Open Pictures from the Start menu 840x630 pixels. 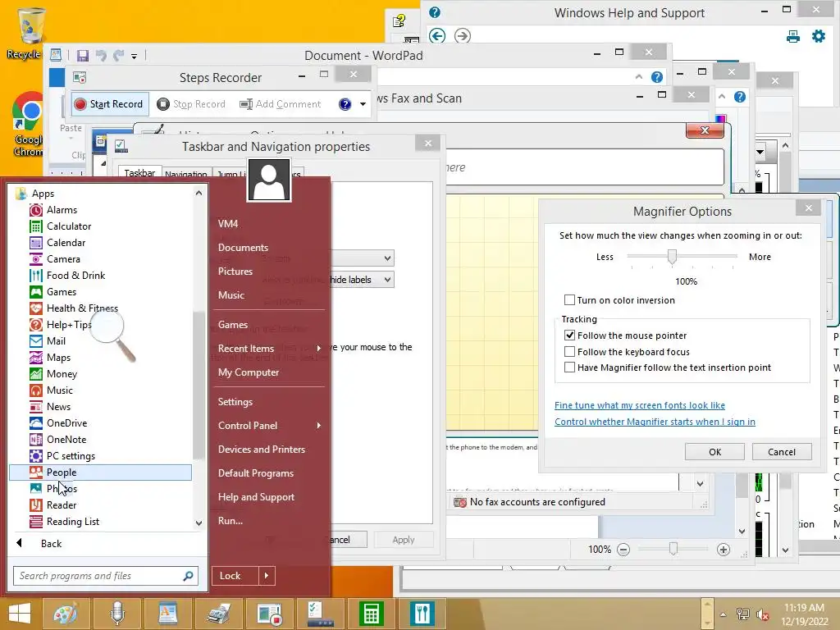click(235, 271)
